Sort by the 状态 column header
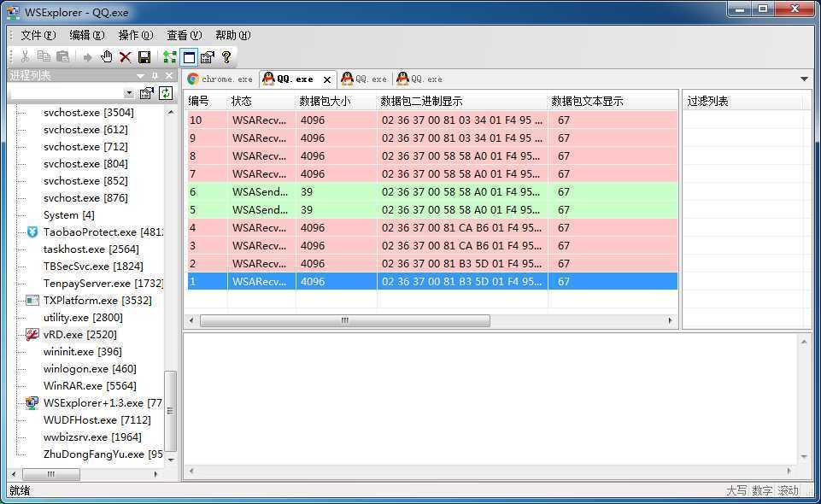 pos(261,101)
